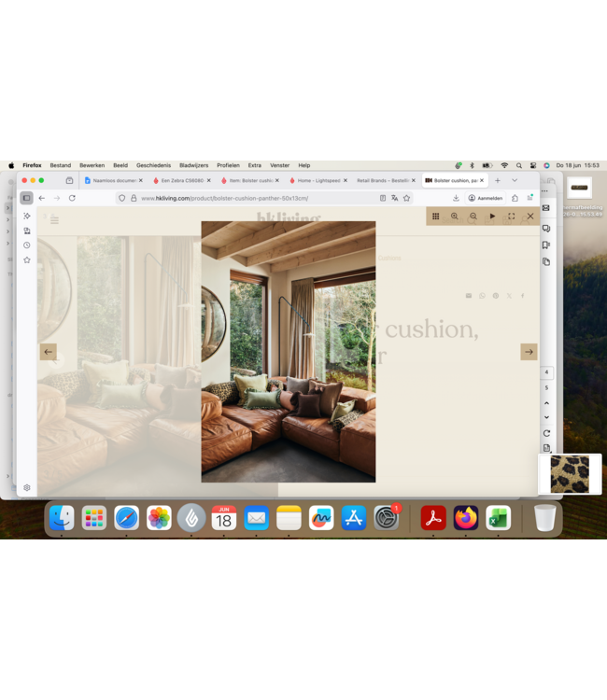Open bookmarks in the Firefox sidebar
Image resolution: width=607 pixels, height=700 pixels.
27,259
